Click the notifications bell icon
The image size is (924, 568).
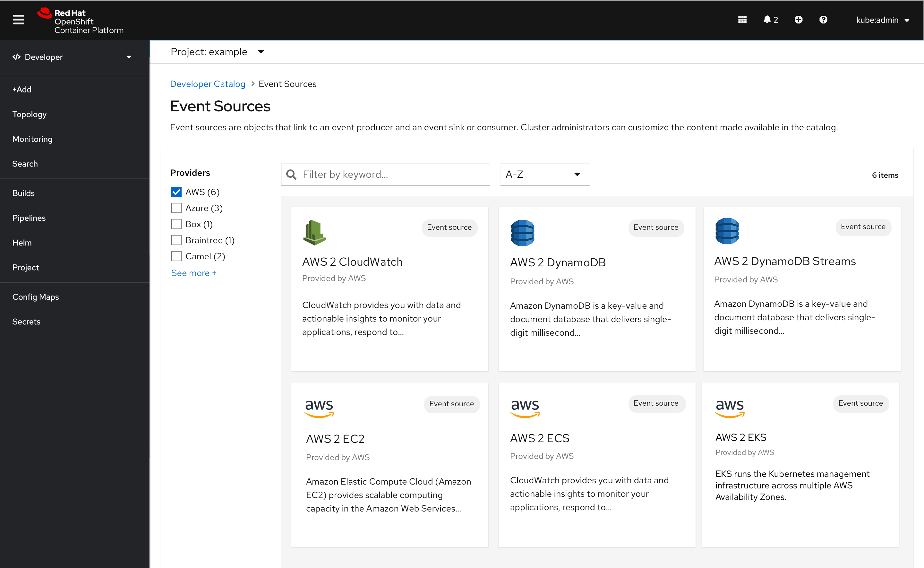pos(767,19)
